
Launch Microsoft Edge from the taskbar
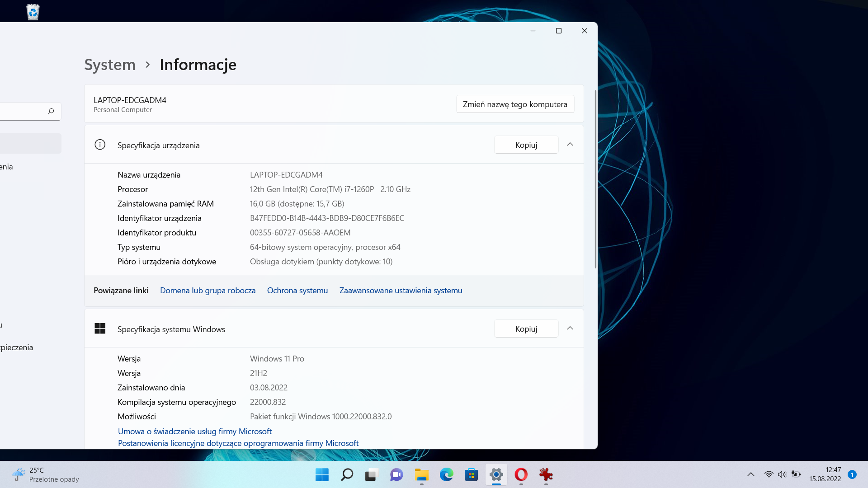[446, 474]
